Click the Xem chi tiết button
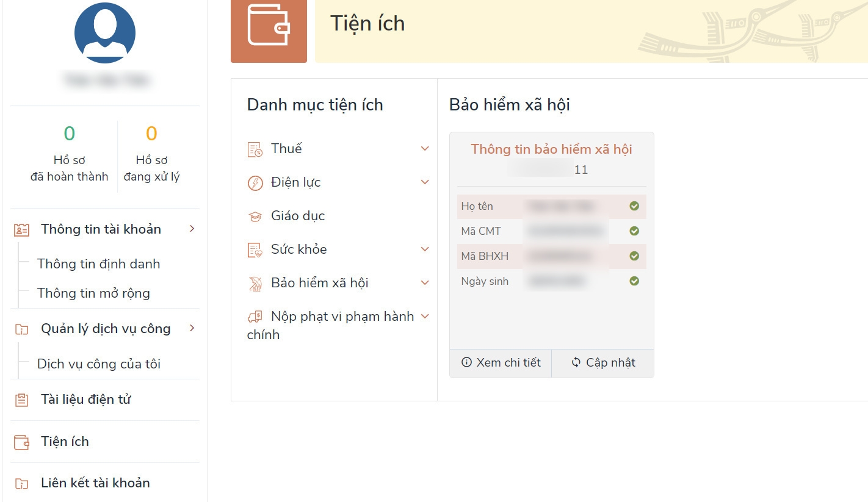Screen dimensions: 868x502 tap(501, 363)
